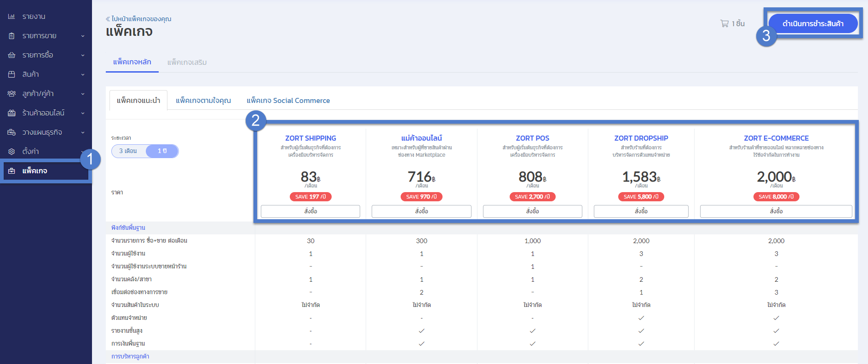Order the ZORT POS package
The image size is (868, 364).
(x=533, y=211)
